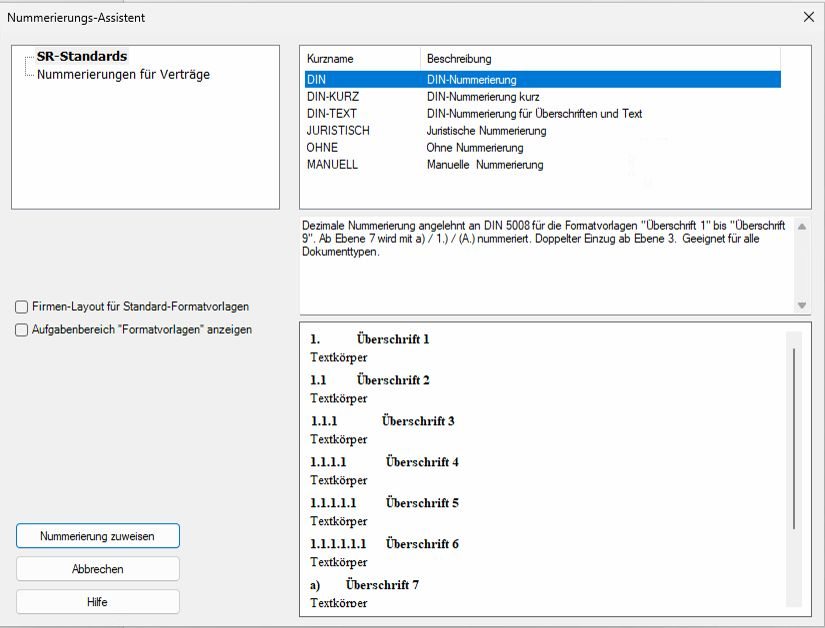
Task: Select DIN-TEXT numbering in the list
Action: point(332,114)
